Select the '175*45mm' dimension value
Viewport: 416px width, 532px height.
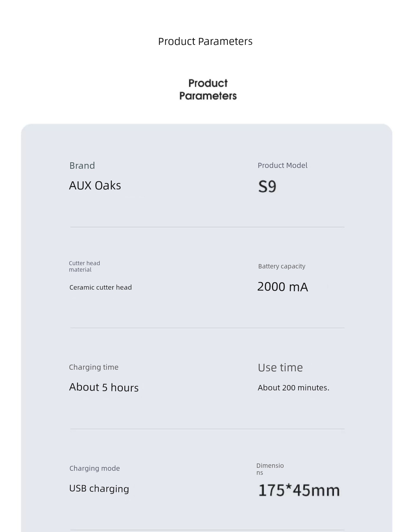(299, 490)
